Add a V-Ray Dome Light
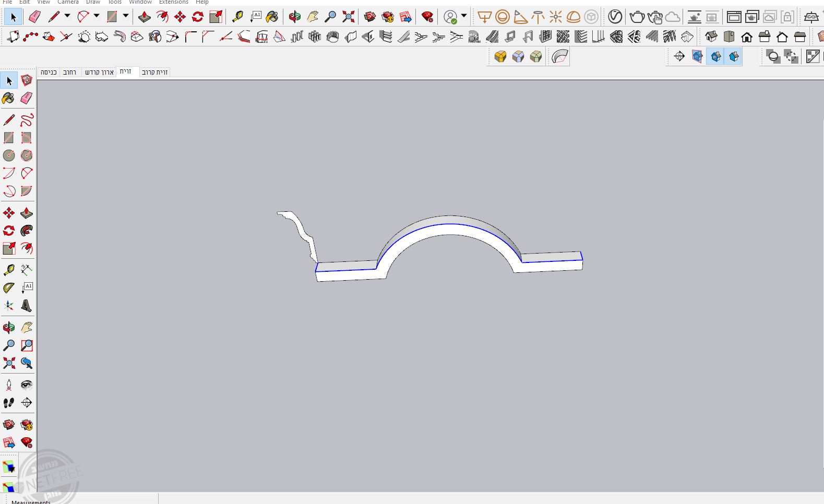Image resolution: width=824 pixels, height=504 pixels. (x=574, y=17)
